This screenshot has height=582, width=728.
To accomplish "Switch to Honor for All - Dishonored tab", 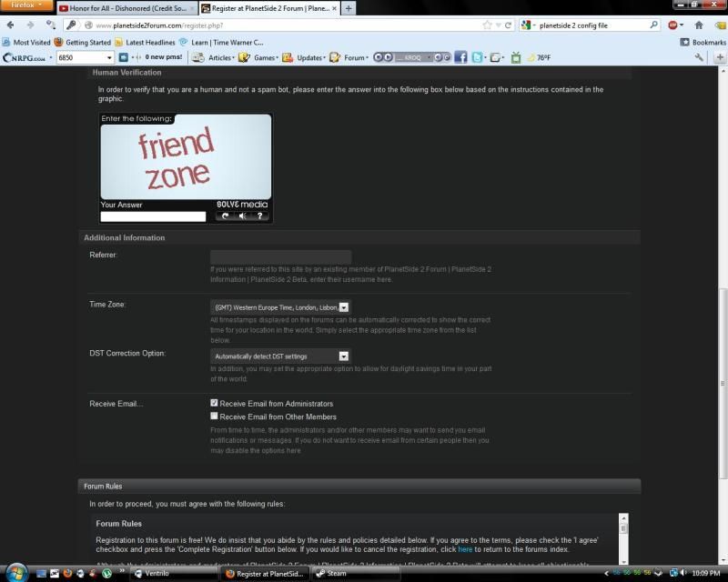I will tap(125, 8).
